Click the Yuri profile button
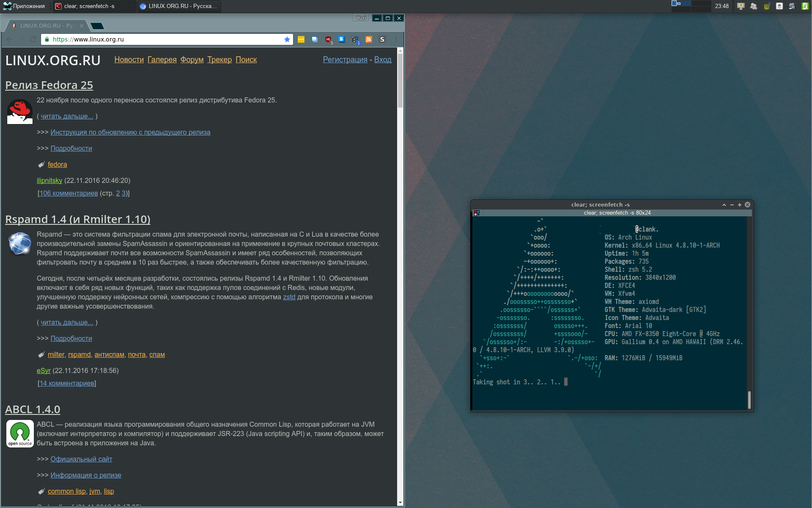The width and height of the screenshot is (812, 508). (361, 18)
